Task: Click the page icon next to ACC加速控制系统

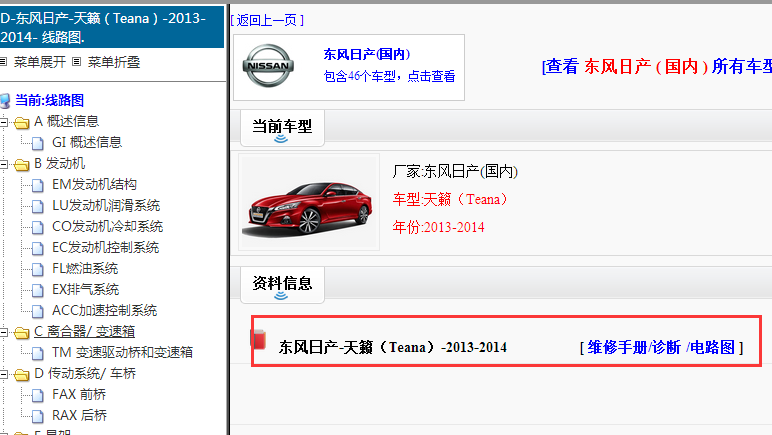Action: (38, 311)
